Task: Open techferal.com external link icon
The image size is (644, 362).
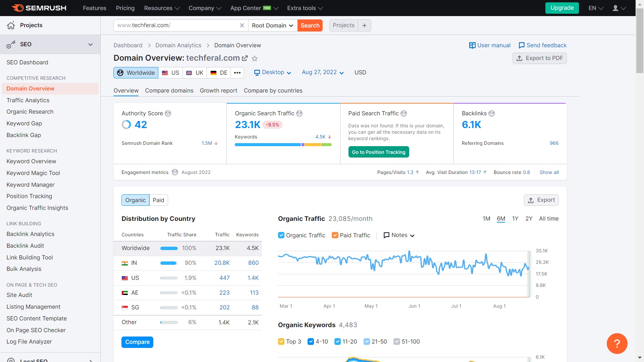Action: pyautogui.click(x=245, y=58)
